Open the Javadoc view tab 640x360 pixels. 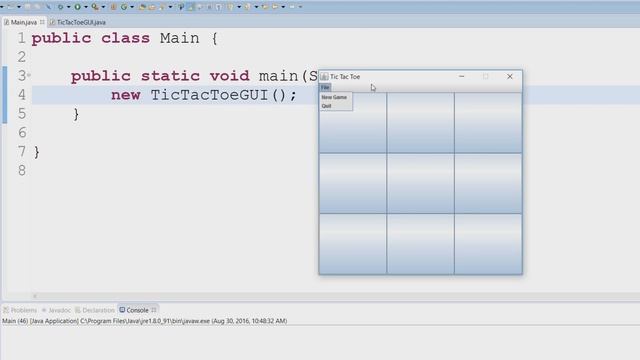tap(56, 310)
